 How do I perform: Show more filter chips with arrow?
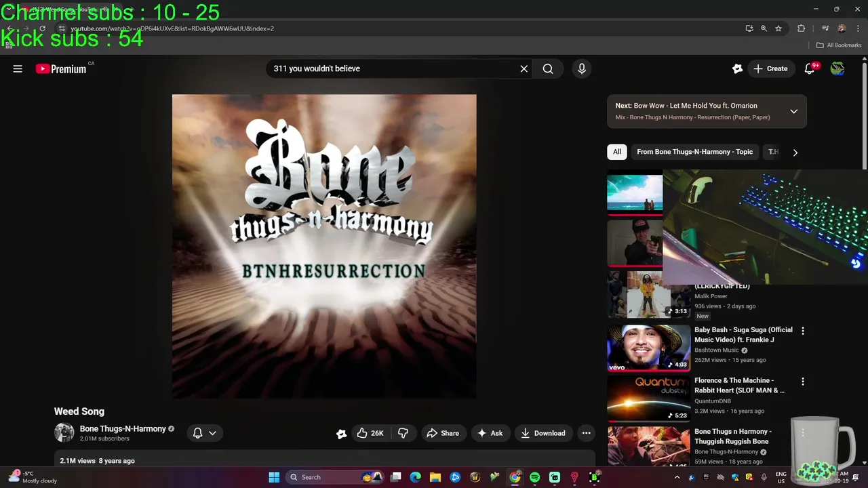[x=795, y=152]
